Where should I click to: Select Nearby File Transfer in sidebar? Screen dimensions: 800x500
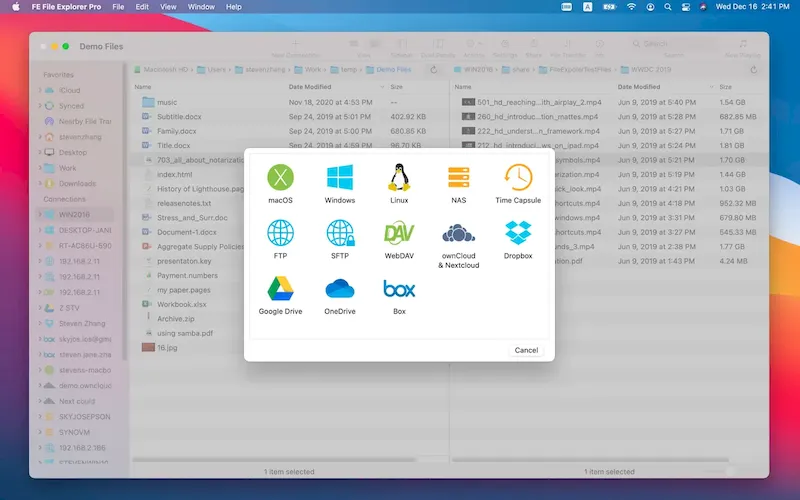[78, 121]
